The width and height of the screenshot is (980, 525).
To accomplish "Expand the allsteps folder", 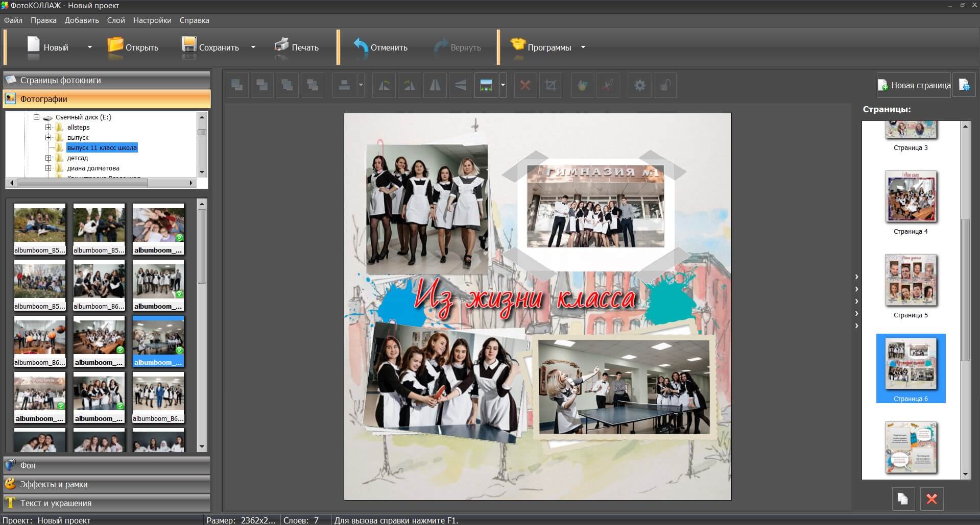I will [x=49, y=127].
